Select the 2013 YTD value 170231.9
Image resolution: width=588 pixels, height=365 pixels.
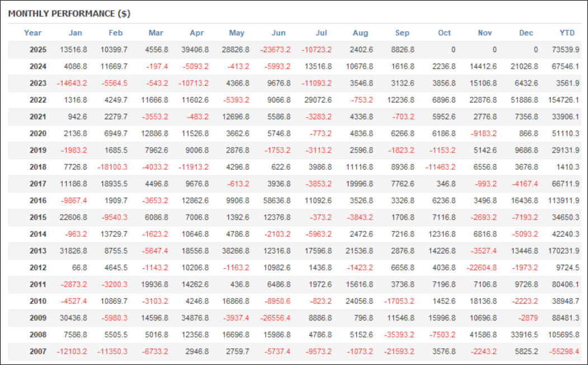563,252
